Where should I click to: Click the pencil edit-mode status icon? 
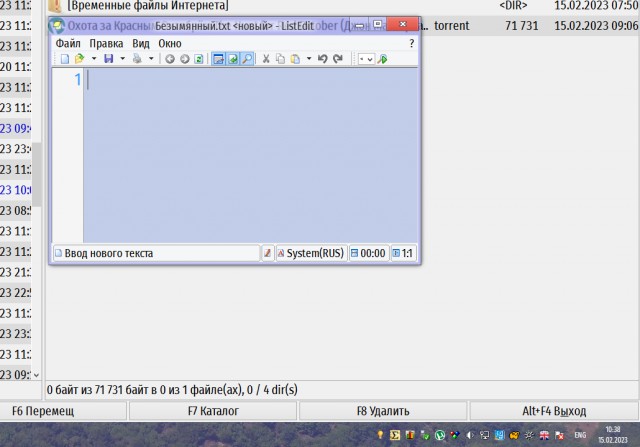(x=267, y=254)
